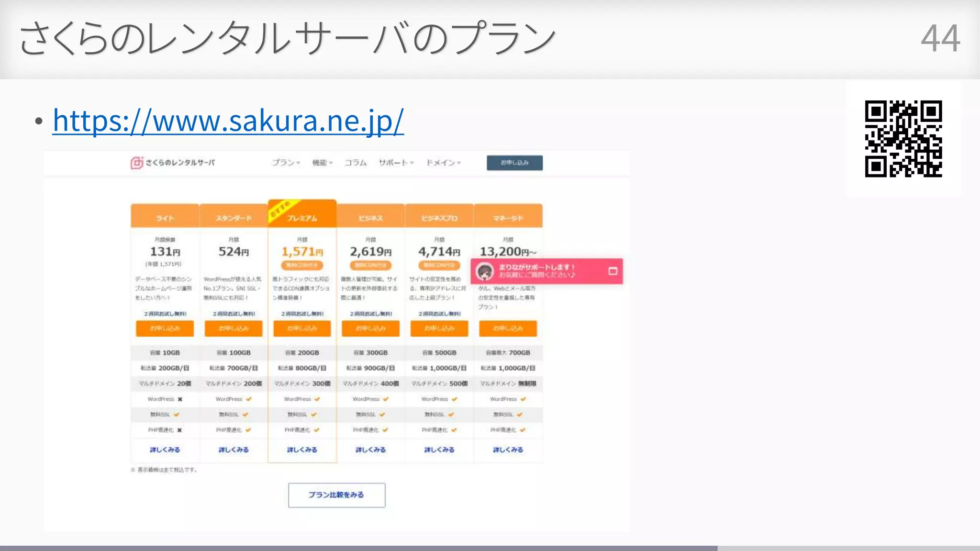Viewport: 980px width, 551px height.
Task: Minimize the pink chat support popup
Action: pyautogui.click(x=612, y=271)
